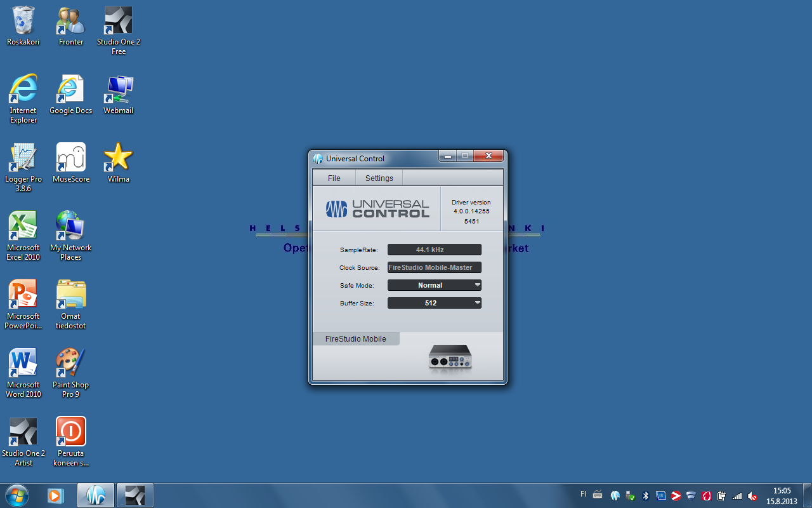Select the Logger Pro 3.8.6 shortcut
812x508 pixels.
tap(23, 167)
